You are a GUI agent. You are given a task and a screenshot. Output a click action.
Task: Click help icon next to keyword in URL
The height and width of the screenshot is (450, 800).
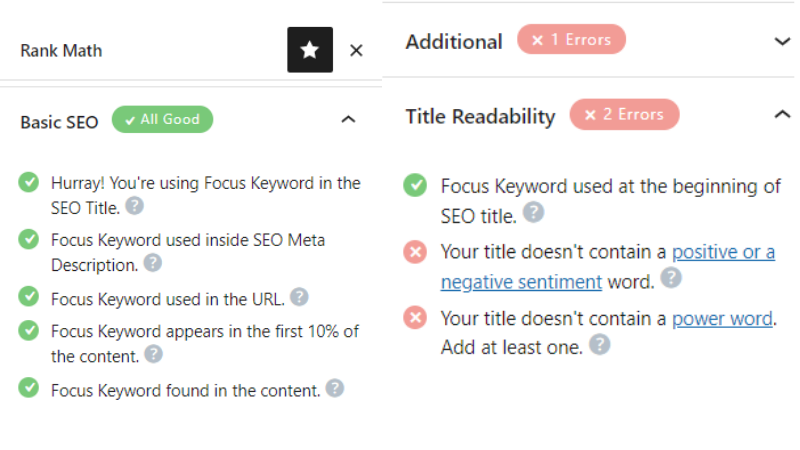299,297
